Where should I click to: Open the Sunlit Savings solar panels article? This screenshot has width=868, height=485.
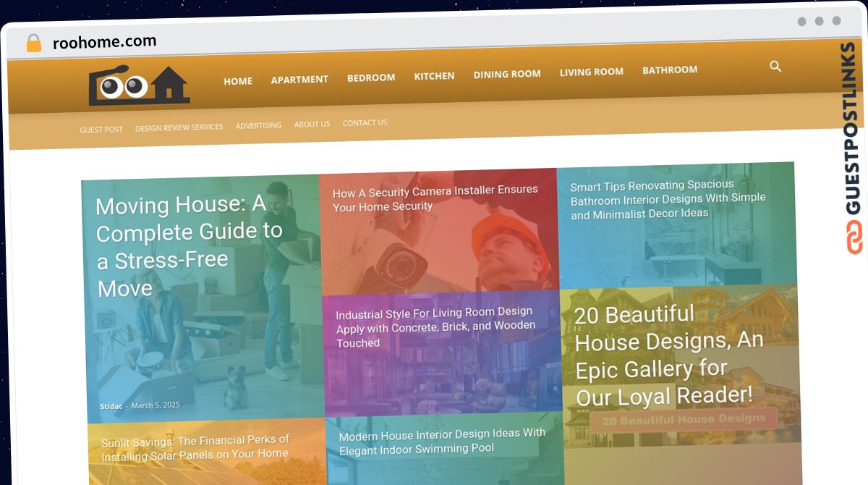pos(195,449)
